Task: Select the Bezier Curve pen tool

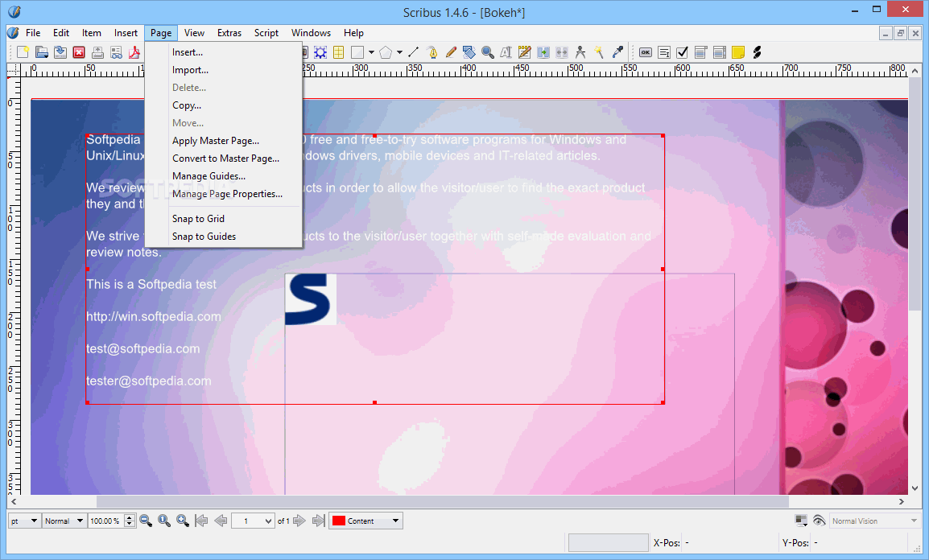Action: click(432, 52)
